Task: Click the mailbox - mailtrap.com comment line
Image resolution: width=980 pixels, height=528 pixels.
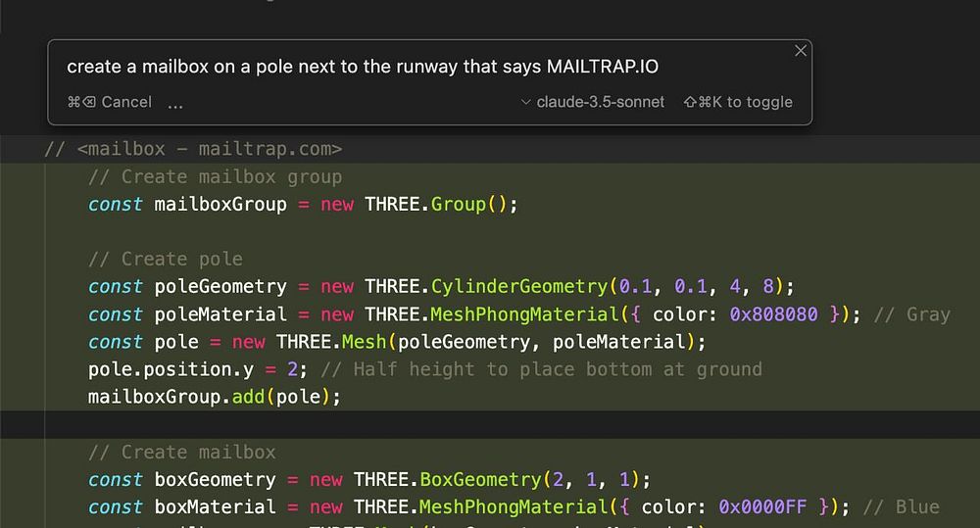Action: (193, 149)
